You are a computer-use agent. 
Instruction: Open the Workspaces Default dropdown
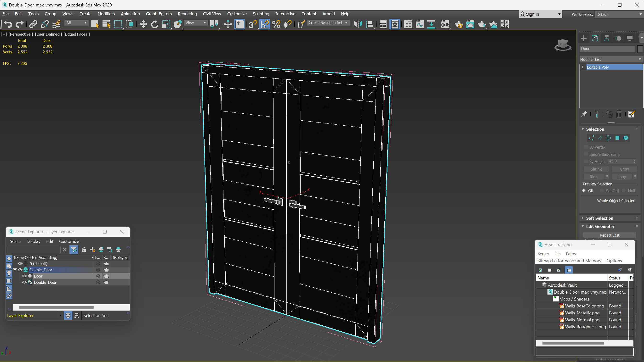tap(619, 14)
